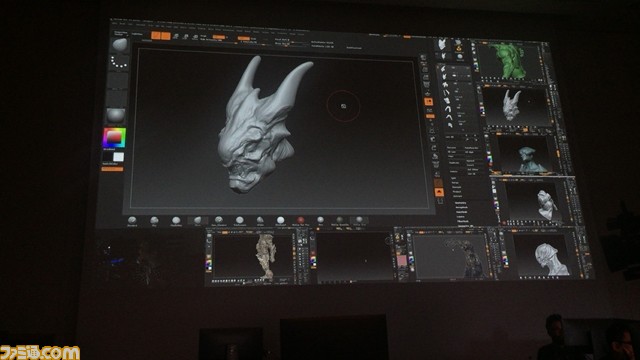
Task: Expand the empty alpha slot on left shelf
Action: (118, 80)
